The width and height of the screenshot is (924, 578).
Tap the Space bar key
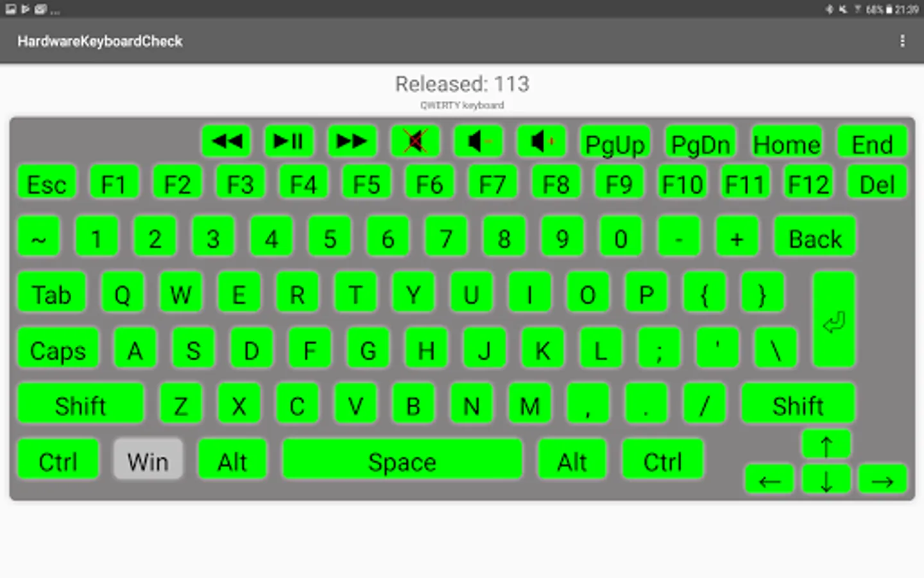pos(402,459)
